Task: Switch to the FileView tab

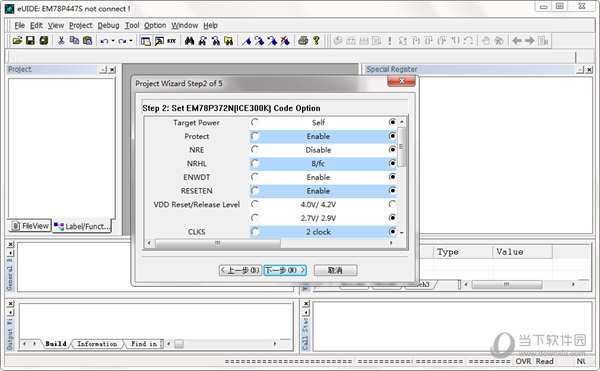Action: 30,226
